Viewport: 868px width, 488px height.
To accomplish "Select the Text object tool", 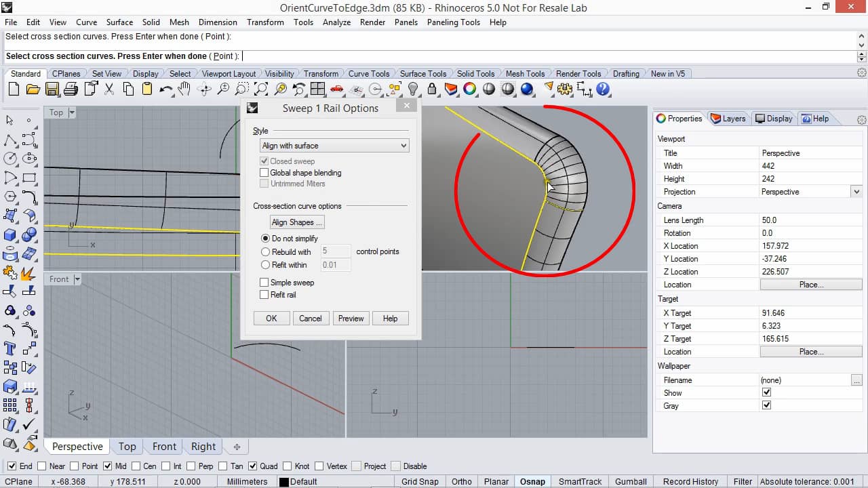I will tap(10, 349).
